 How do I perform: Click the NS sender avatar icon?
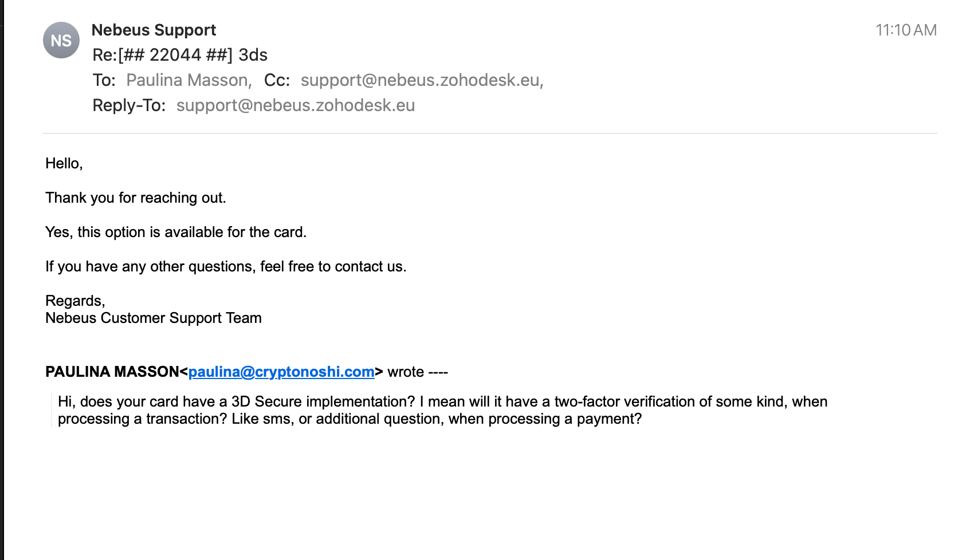point(61,40)
